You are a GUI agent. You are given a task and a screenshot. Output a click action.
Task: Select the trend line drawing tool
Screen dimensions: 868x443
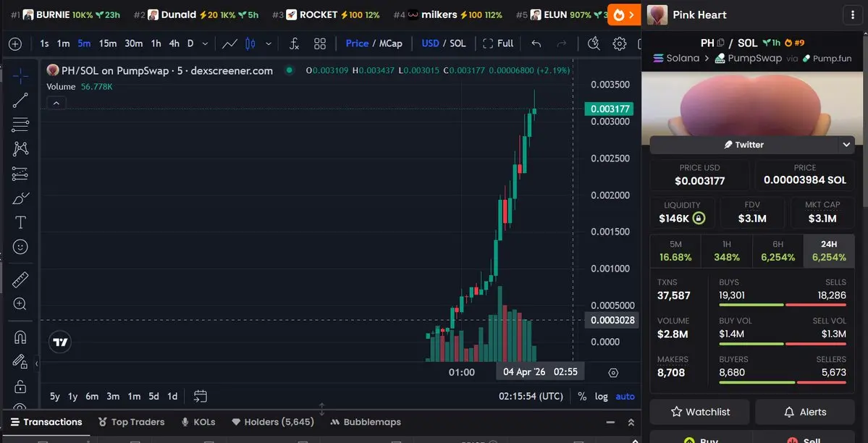[20, 100]
